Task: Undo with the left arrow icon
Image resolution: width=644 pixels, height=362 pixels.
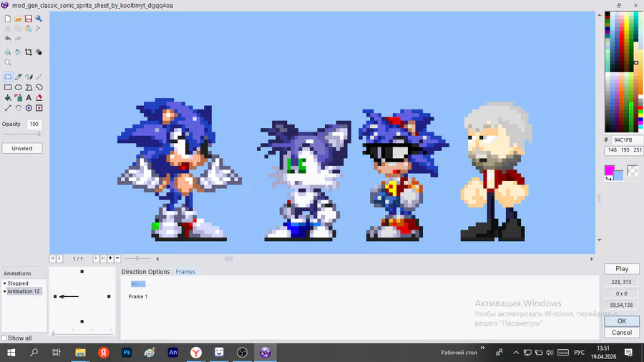Action: click(8, 38)
